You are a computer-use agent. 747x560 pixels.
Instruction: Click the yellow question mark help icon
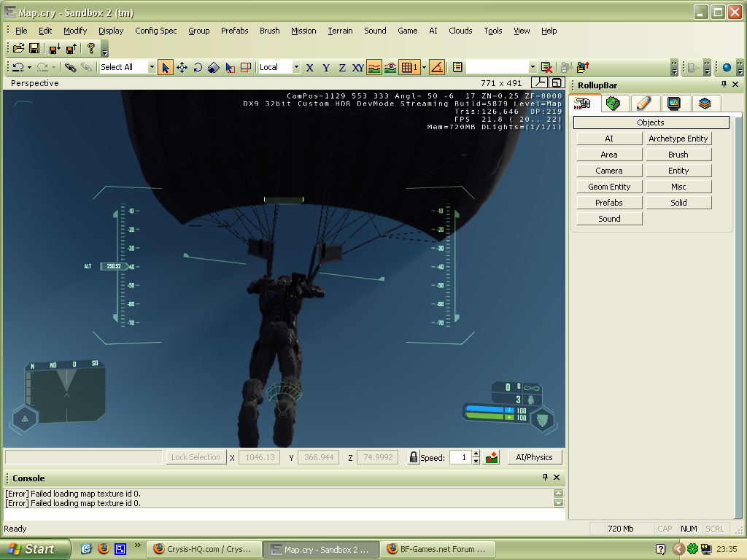tap(91, 48)
